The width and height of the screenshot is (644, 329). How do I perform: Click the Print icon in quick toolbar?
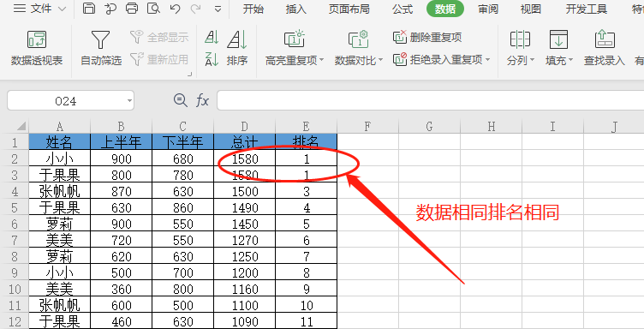132,9
